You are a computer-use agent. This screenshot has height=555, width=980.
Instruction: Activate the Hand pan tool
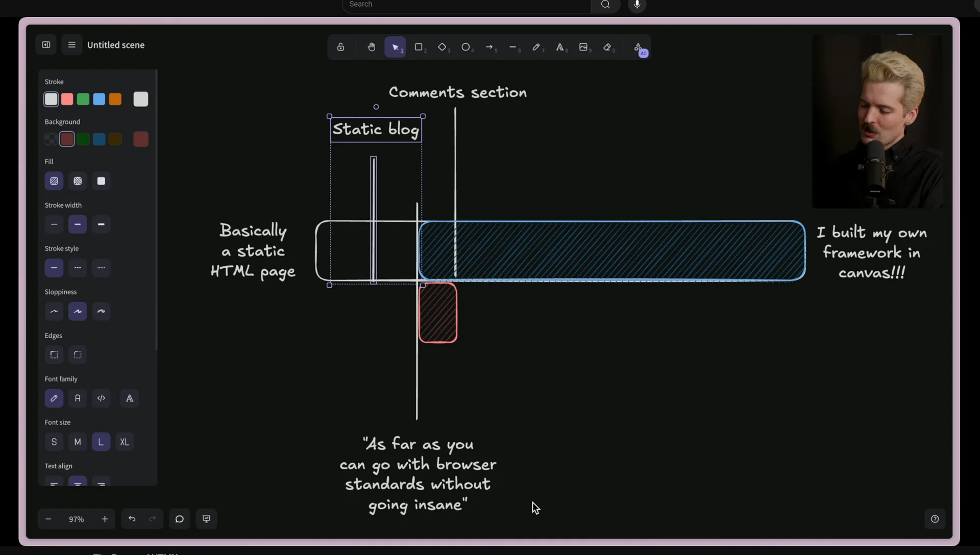(x=372, y=47)
